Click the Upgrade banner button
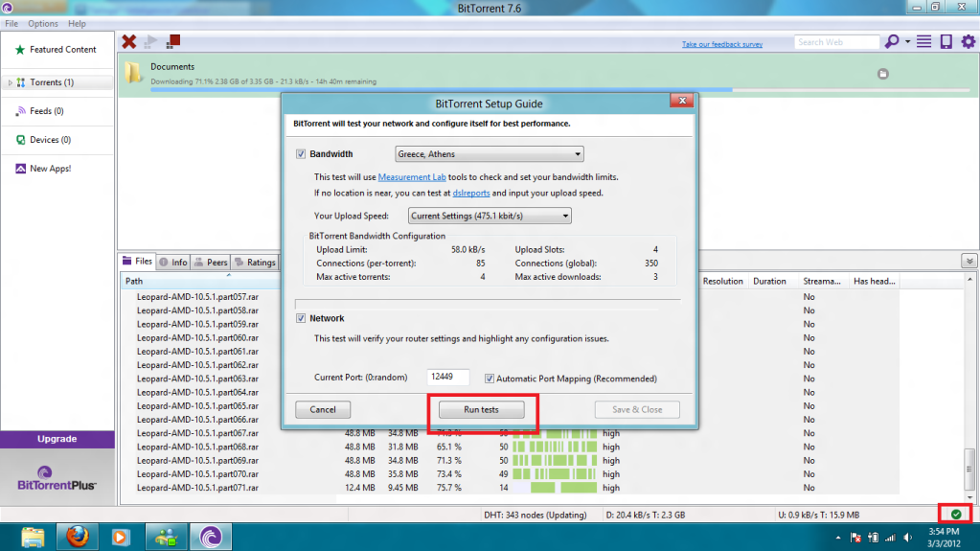The image size is (980, 551). (57, 439)
